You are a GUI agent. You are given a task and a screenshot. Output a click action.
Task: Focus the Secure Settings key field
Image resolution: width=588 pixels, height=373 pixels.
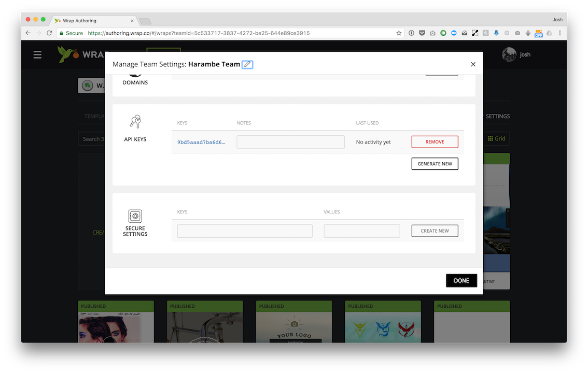click(x=245, y=231)
